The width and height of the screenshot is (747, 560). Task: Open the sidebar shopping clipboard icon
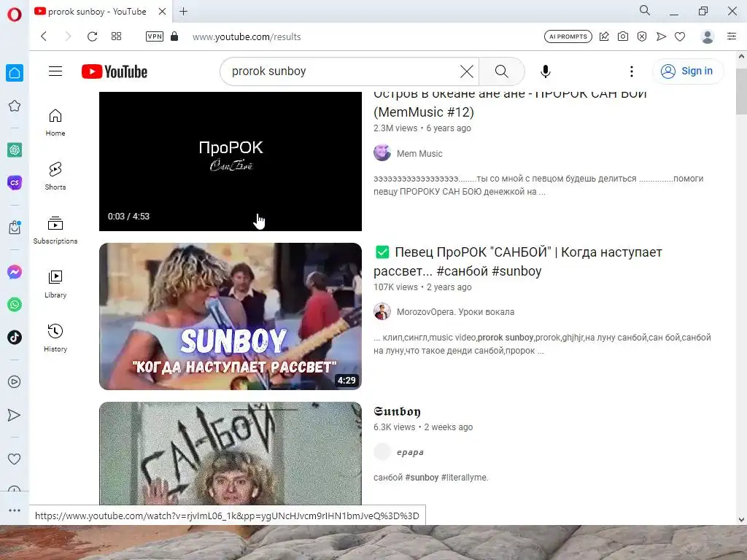click(15, 227)
